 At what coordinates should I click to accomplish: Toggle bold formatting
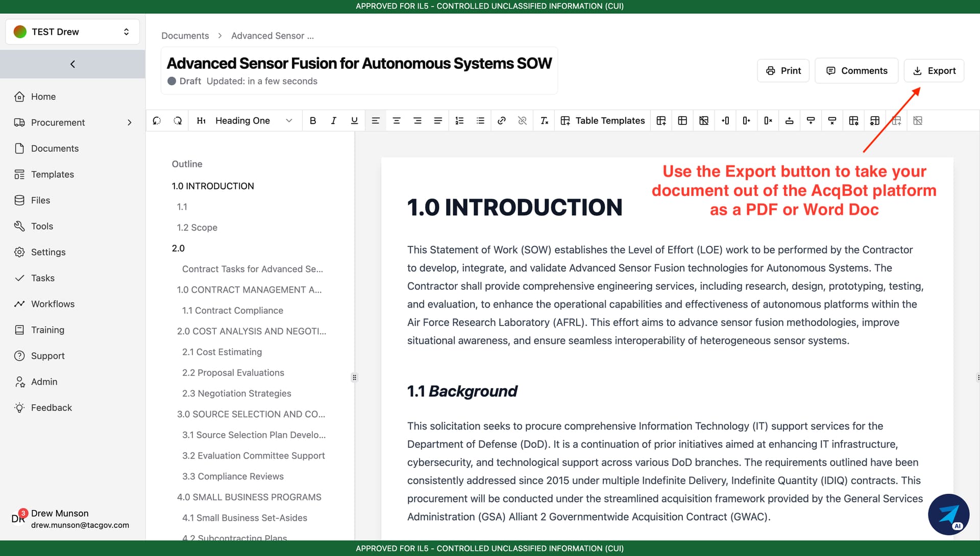[x=312, y=121]
